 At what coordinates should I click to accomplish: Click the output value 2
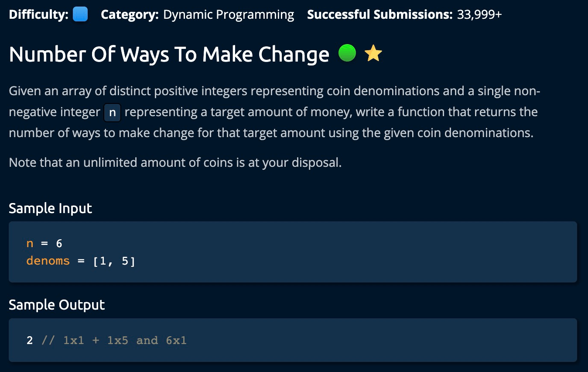30,340
